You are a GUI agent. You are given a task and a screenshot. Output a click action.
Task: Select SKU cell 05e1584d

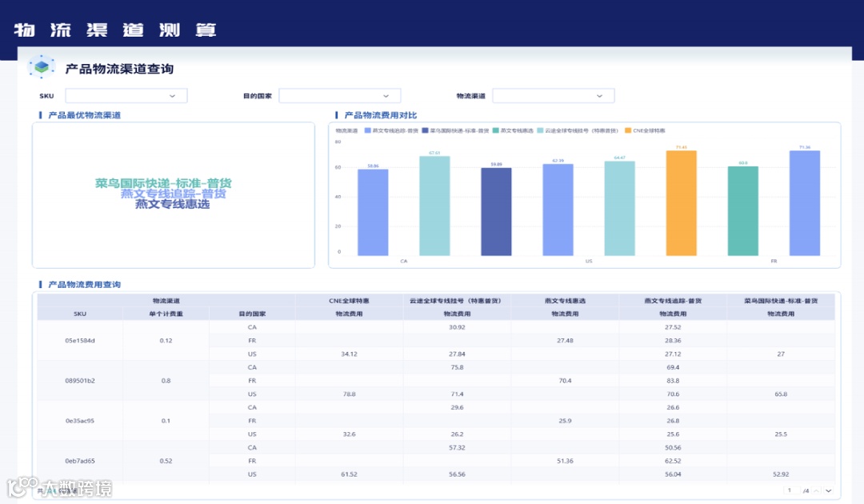pos(80,341)
